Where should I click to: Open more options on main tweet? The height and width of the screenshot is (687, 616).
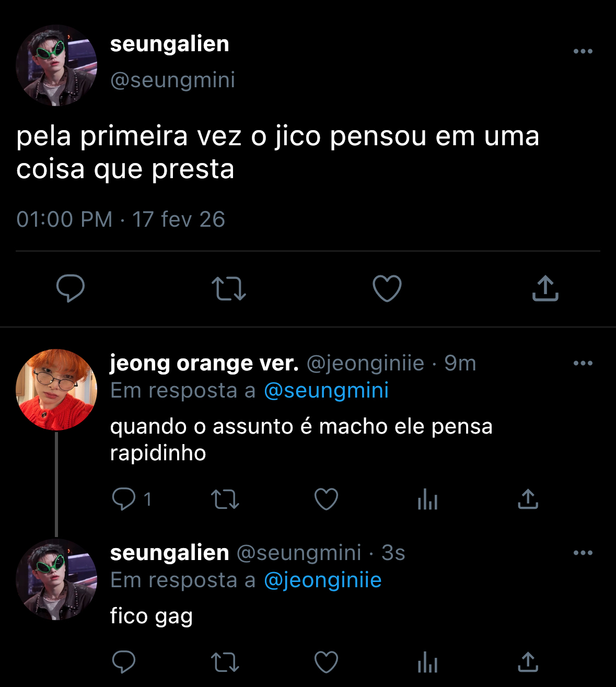[x=583, y=51]
